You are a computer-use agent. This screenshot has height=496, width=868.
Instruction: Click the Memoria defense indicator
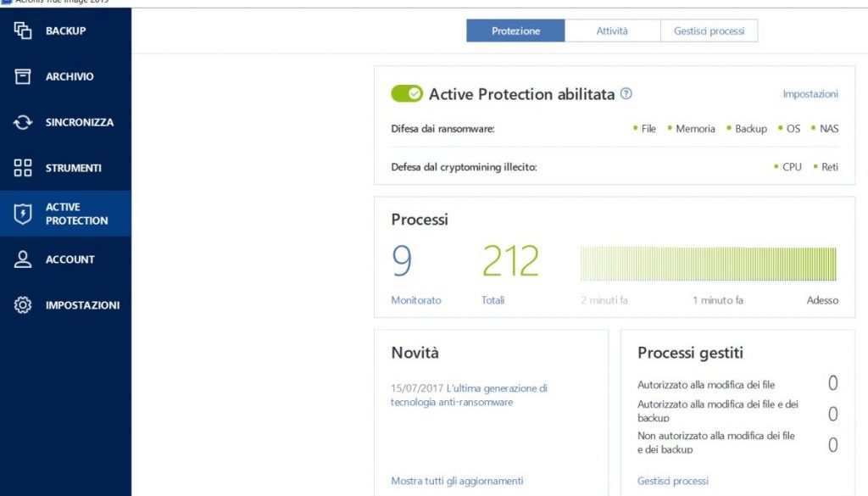(x=692, y=128)
